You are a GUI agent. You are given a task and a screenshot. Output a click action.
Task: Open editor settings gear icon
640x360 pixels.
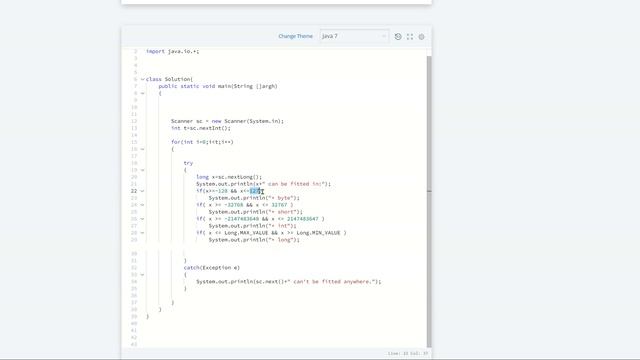(422, 37)
